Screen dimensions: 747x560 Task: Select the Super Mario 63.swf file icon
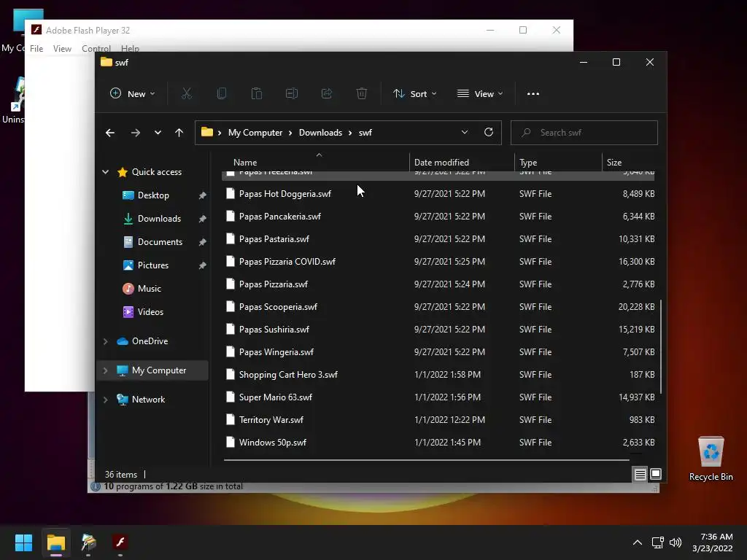click(x=230, y=397)
